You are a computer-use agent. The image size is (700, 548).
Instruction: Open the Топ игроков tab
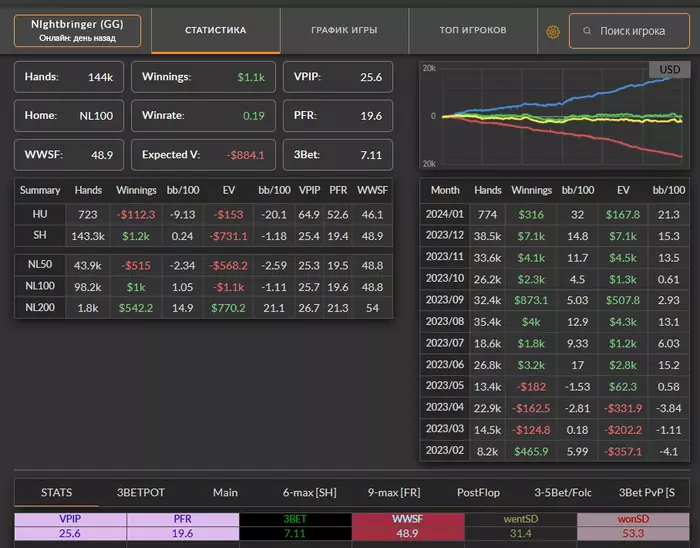[473, 30]
